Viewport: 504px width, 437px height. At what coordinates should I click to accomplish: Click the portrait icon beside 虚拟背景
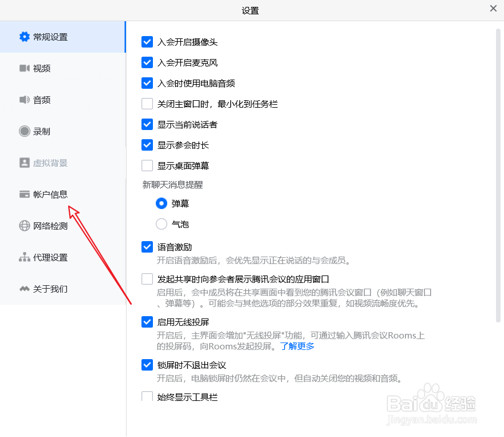tap(25, 163)
